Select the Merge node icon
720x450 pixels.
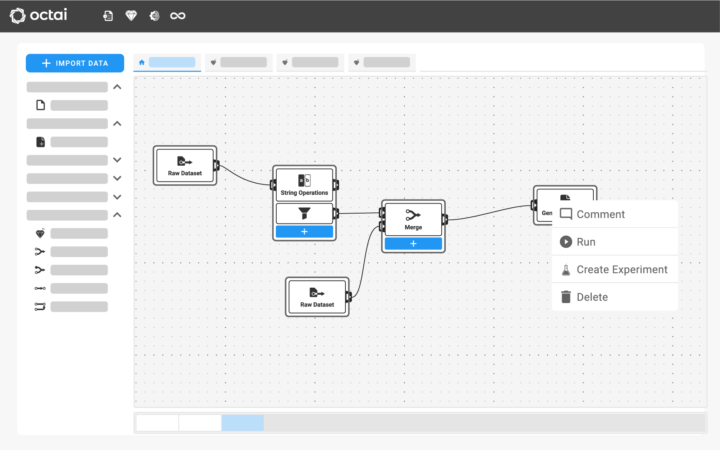pos(413,215)
